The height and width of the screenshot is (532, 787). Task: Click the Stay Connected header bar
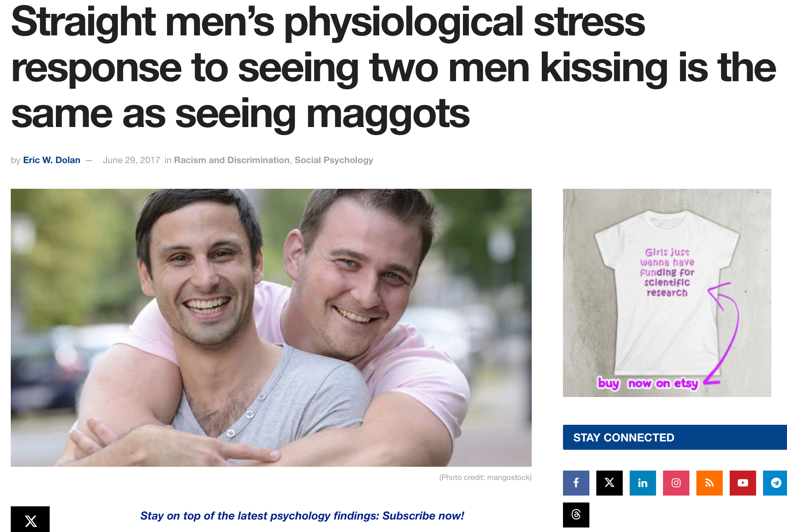pyautogui.click(x=675, y=437)
